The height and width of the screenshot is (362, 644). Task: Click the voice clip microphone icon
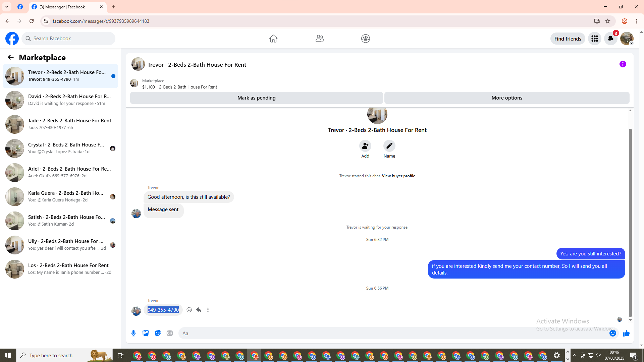click(133, 333)
